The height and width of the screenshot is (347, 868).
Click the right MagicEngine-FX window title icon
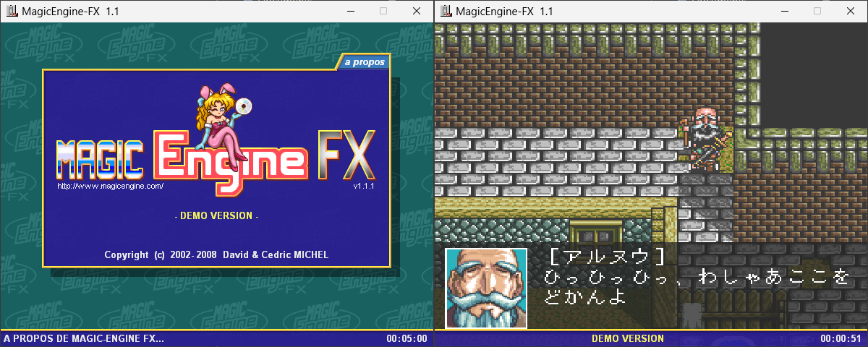(446, 11)
